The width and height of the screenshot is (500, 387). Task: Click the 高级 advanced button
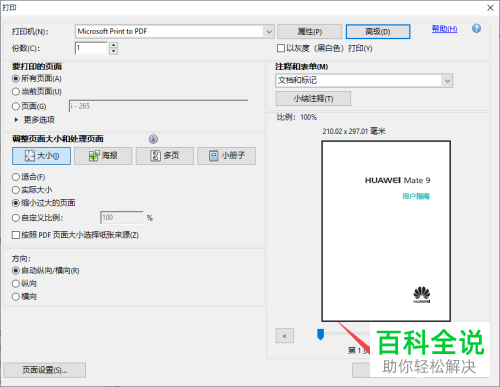point(378,32)
